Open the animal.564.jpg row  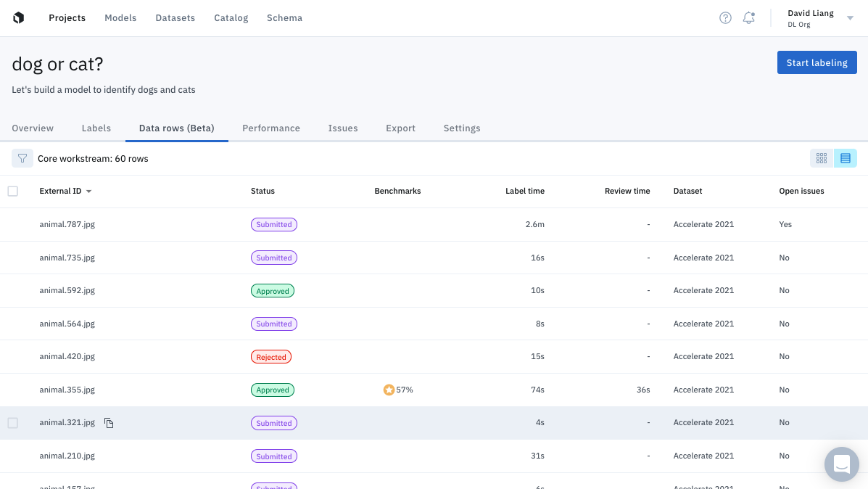coord(434,324)
